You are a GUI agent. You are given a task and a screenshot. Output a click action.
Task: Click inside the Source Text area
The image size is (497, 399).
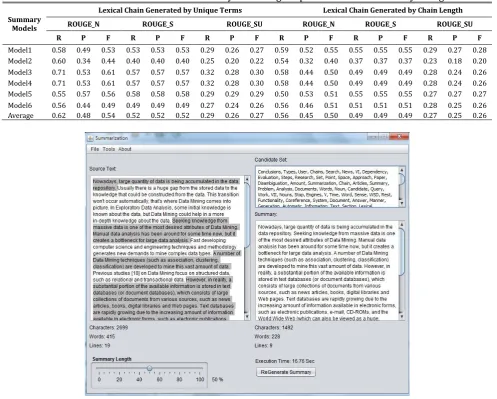tap(168, 248)
